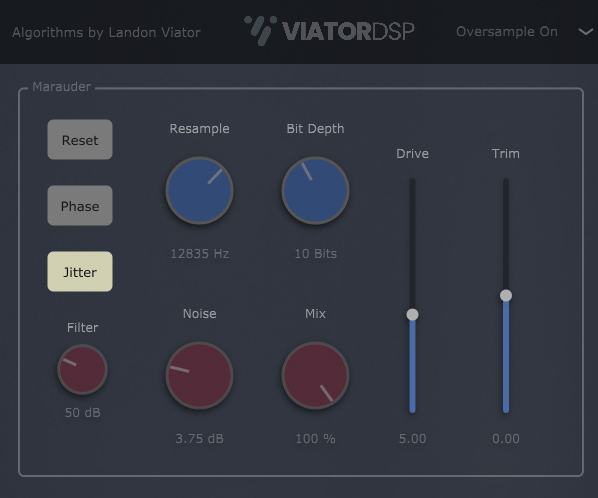Click the Trim slider handle
This screenshot has height=498, width=598.
[x=506, y=296]
